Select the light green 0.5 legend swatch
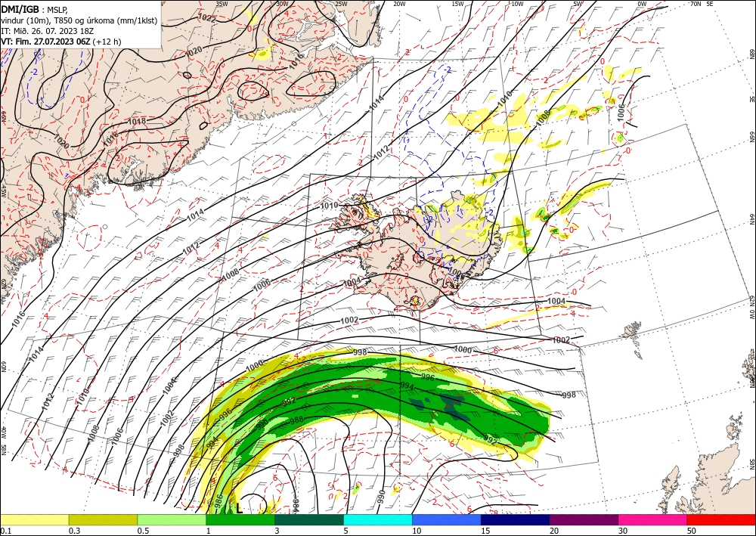Image resolution: width=756 pixels, height=536 pixels. click(172, 519)
